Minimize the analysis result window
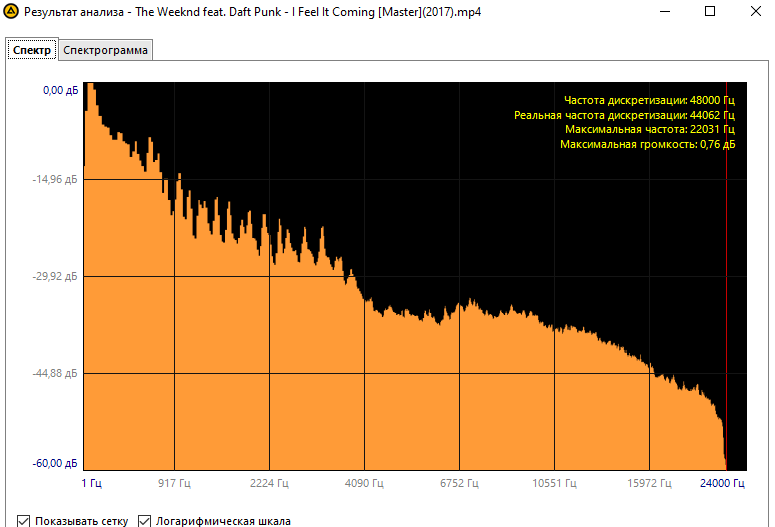Image resolution: width=775 pixels, height=527 pixels. click(665, 11)
